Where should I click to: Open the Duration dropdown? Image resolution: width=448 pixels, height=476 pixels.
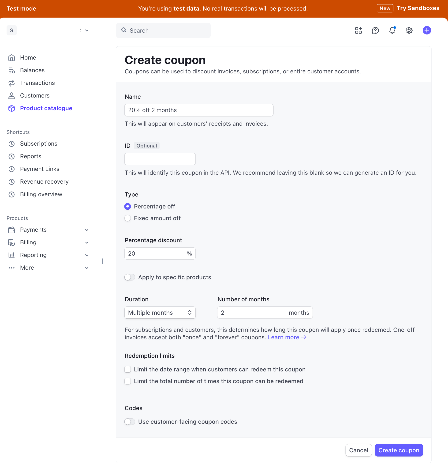[160, 313]
